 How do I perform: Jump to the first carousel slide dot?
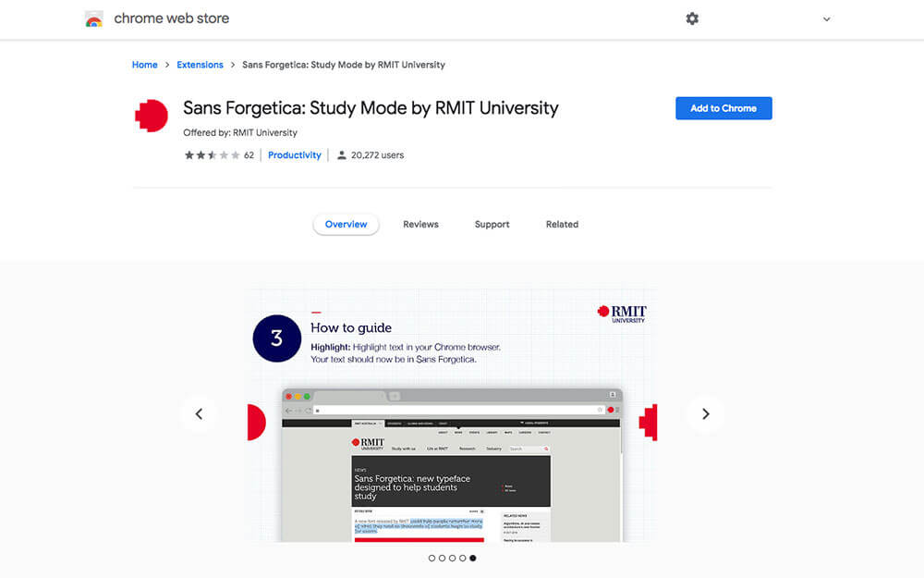432,558
